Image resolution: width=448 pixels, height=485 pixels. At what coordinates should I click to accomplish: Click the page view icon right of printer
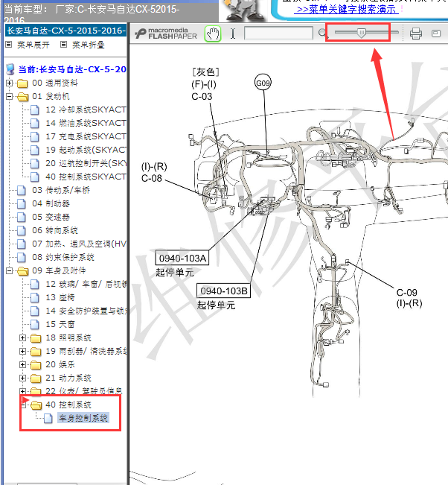pos(436,34)
